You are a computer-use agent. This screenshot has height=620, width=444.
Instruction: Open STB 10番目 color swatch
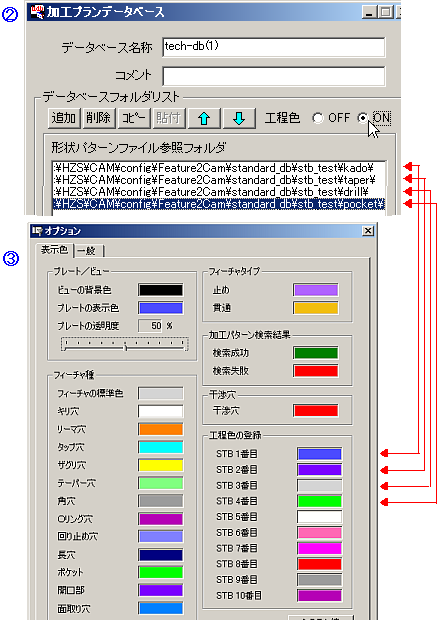(319, 595)
